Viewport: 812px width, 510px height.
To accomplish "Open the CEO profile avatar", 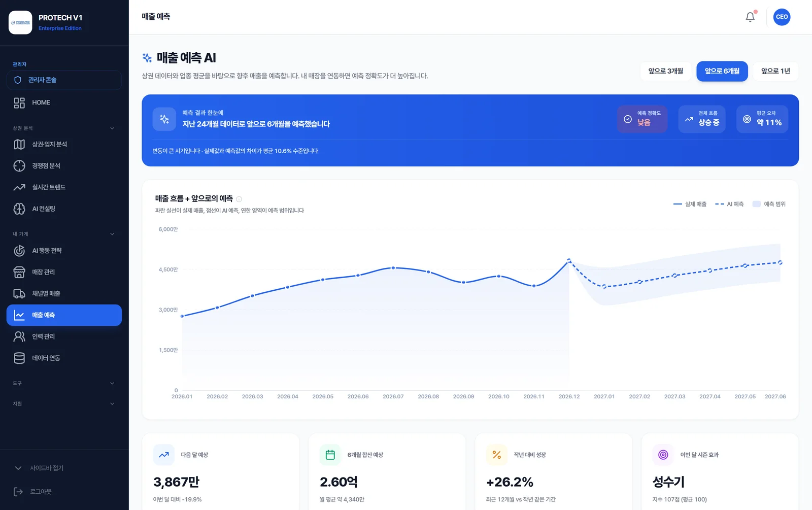I will tap(782, 17).
